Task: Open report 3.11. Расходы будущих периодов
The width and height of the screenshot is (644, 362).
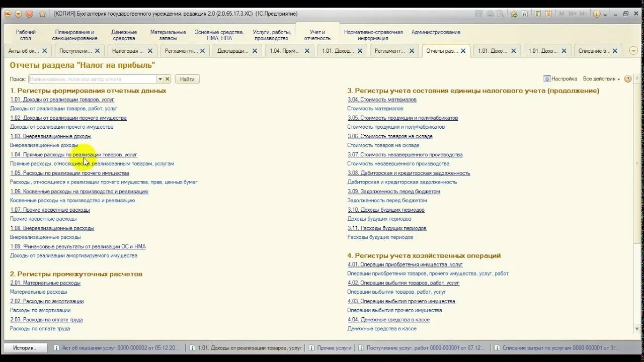Action: [x=387, y=228]
